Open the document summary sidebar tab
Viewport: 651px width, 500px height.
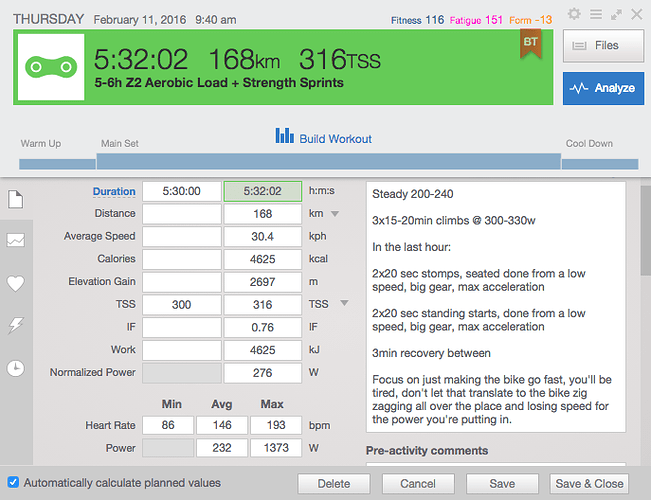point(16,199)
